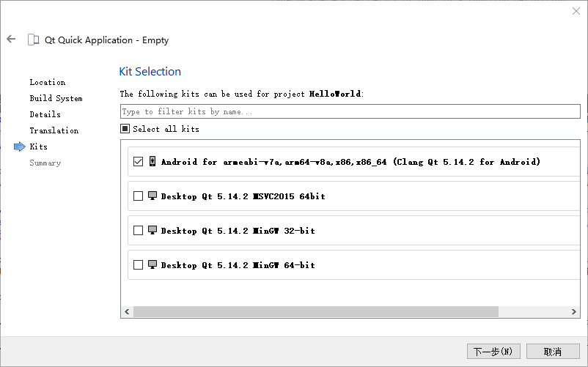Close the wizard dialog with X

(x=576, y=11)
